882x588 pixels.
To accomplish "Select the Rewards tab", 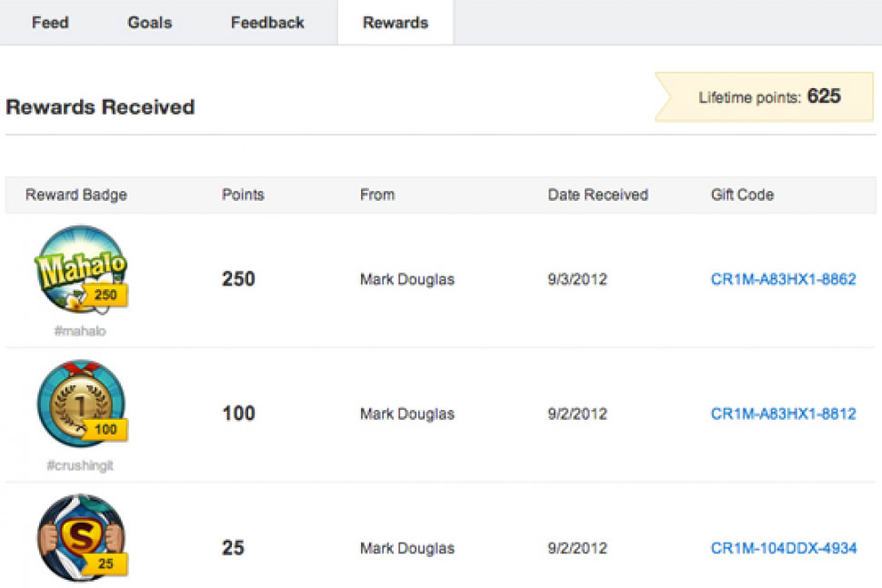I will pos(396,23).
